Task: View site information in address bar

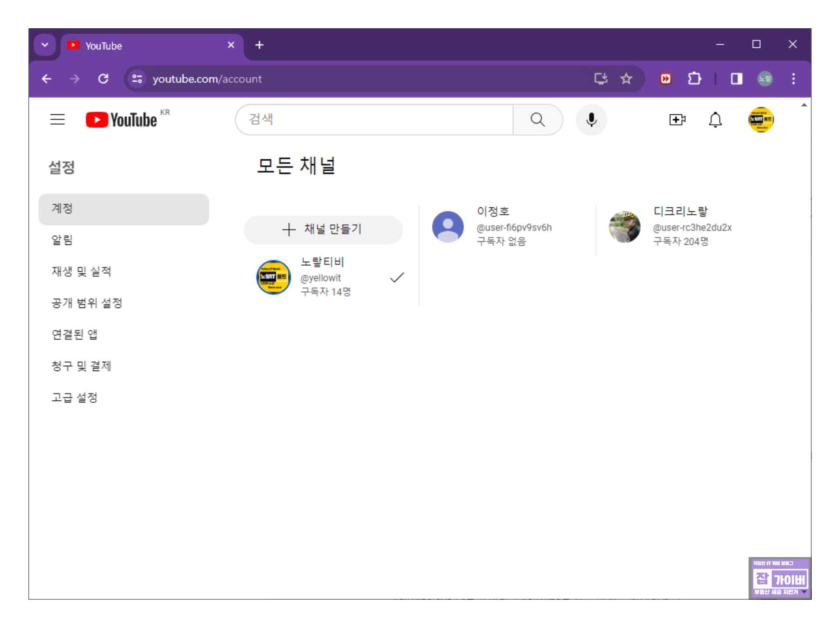Action: click(137, 79)
